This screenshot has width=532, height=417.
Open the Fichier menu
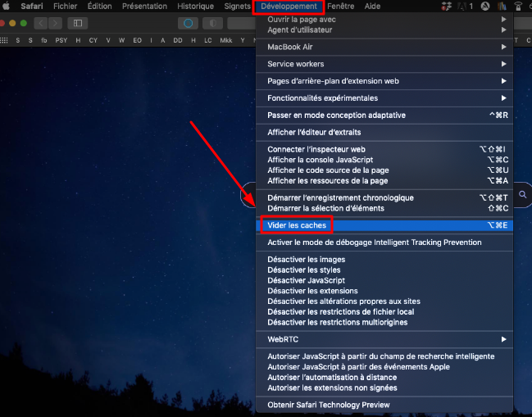point(65,6)
